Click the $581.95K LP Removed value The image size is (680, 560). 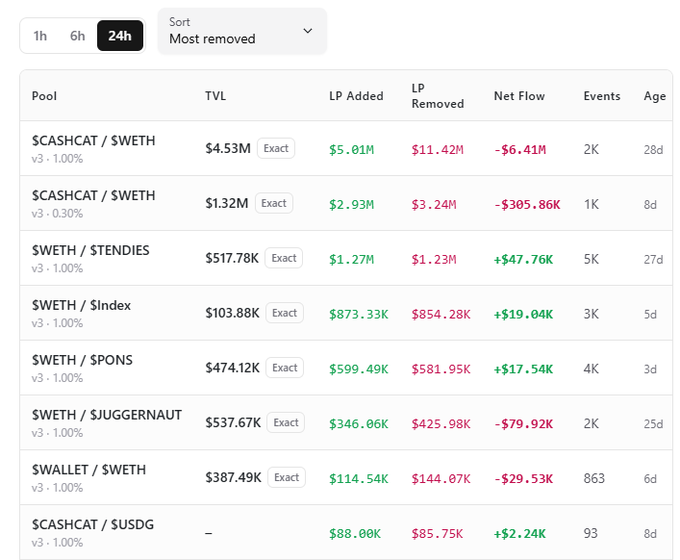pos(441,369)
